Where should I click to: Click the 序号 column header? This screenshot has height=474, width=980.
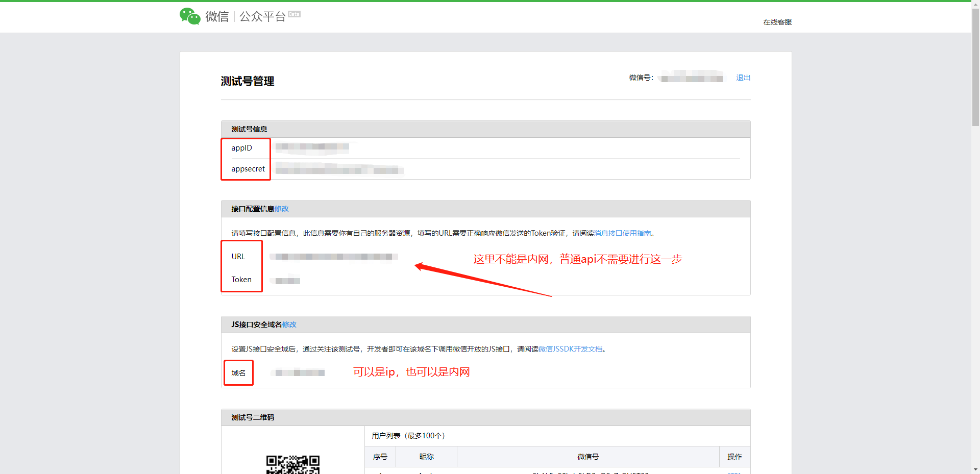380,457
